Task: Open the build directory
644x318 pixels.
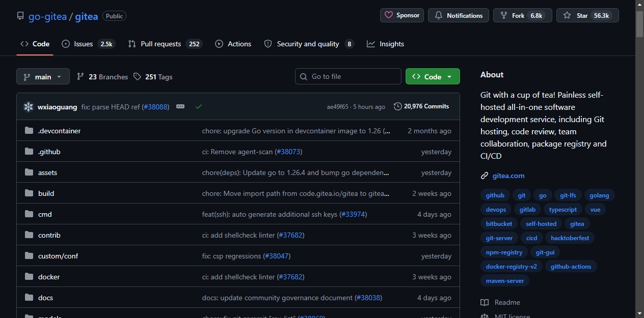Action: [x=46, y=193]
